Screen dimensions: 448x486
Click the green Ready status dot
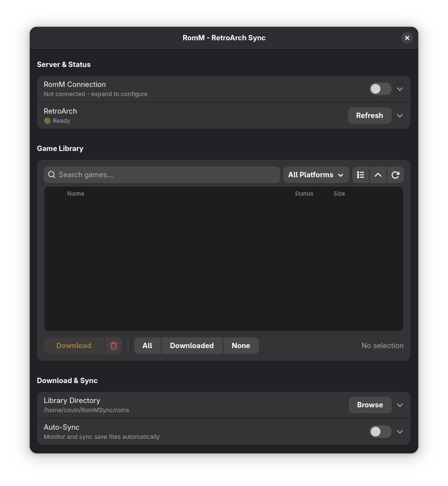pyautogui.click(x=47, y=121)
